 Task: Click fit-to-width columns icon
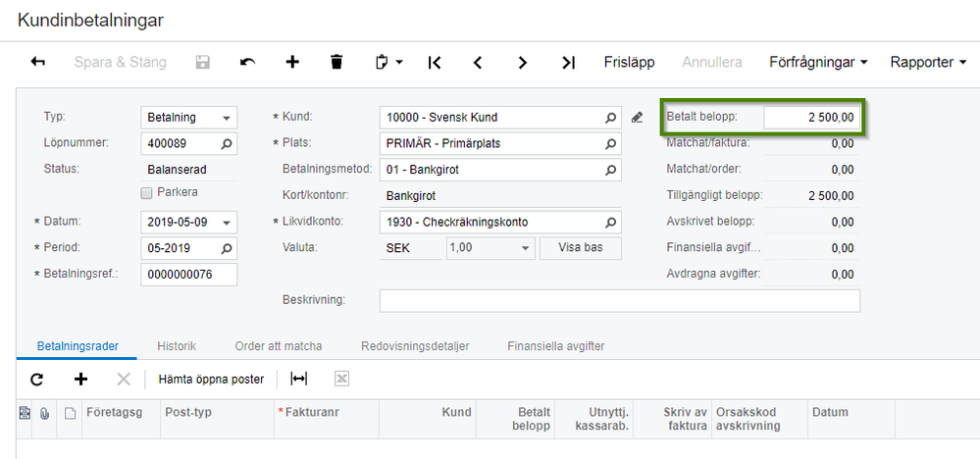tap(298, 379)
